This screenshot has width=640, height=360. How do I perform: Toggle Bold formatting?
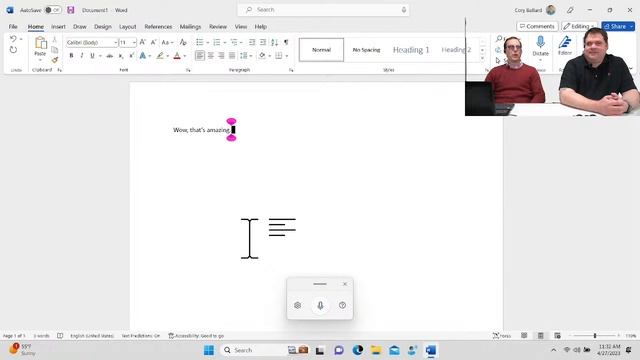[x=71, y=56]
